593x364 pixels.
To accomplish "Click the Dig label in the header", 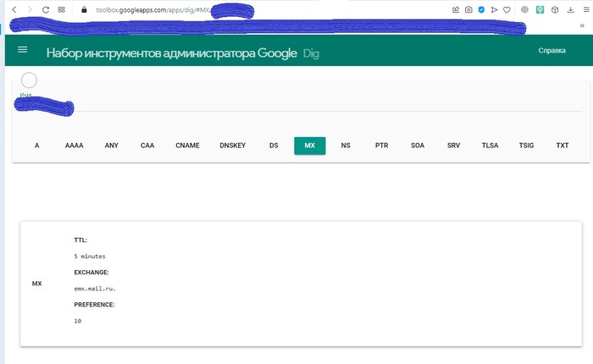I will 311,53.
